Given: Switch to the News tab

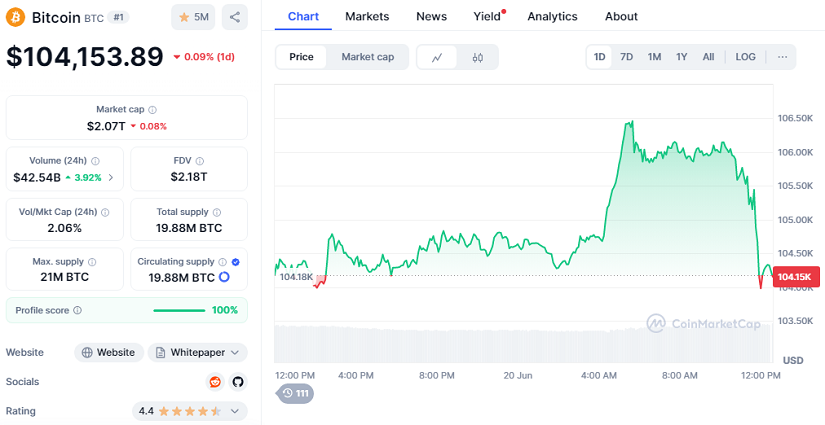Looking at the screenshot, I should [x=431, y=16].
